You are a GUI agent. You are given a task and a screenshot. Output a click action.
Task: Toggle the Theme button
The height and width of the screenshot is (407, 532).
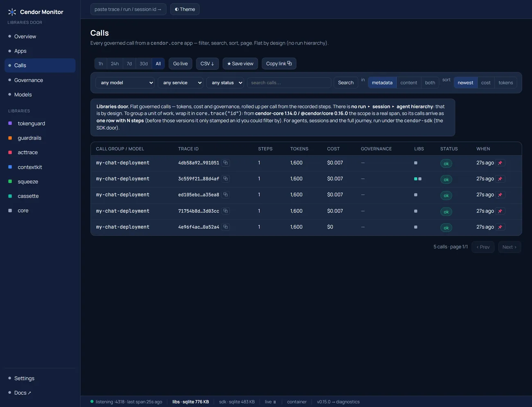[x=185, y=9]
